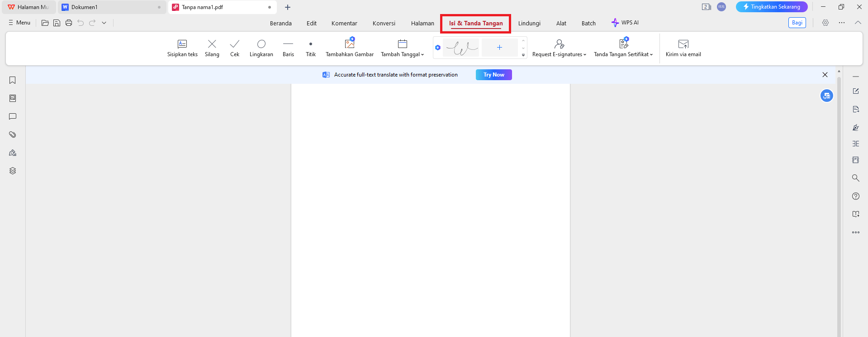Open the attachments paperclip panel

click(13, 135)
